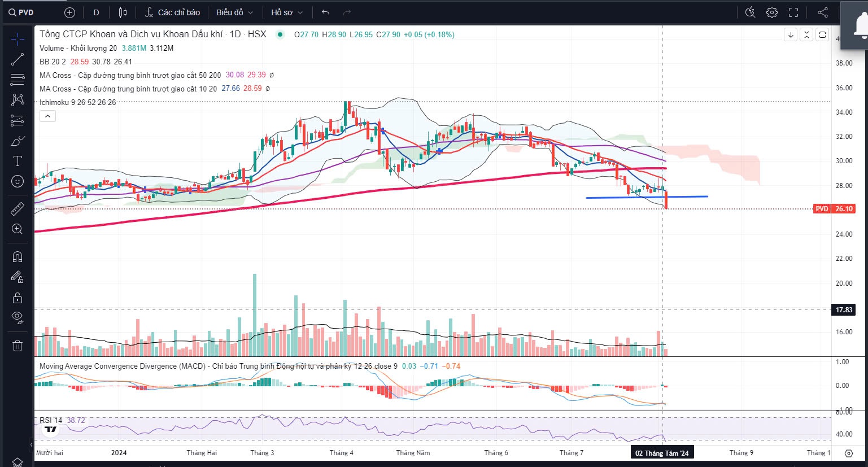This screenshot has width=868, height=467.
Task: Toggle hide all drawings eye icon
Action: [18, 318]
